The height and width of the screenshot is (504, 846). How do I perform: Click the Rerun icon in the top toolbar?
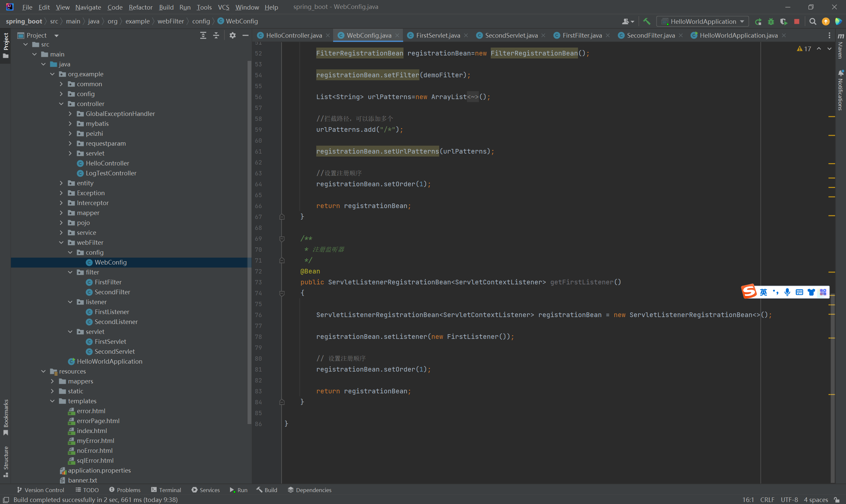[758, 21]
